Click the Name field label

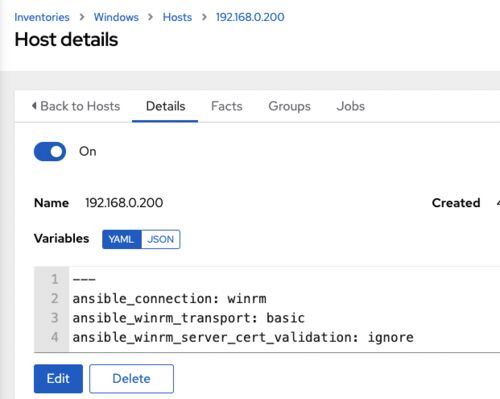coord(51,203)
